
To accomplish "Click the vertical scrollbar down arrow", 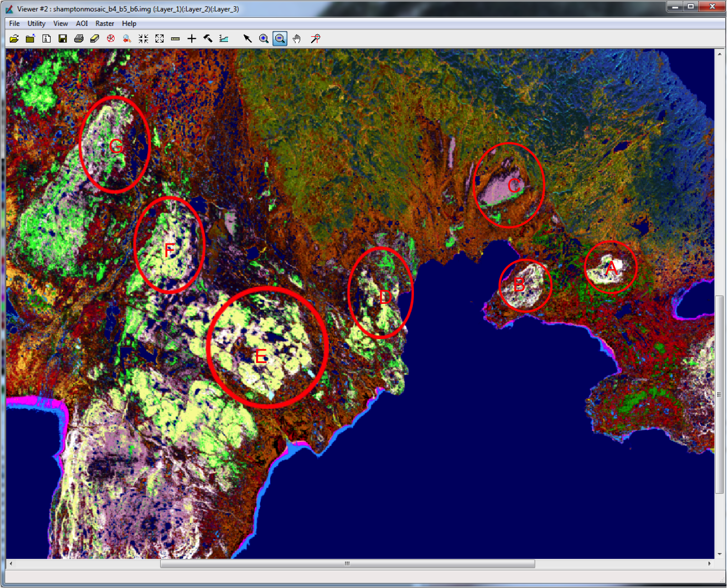I will coord(720,554).
